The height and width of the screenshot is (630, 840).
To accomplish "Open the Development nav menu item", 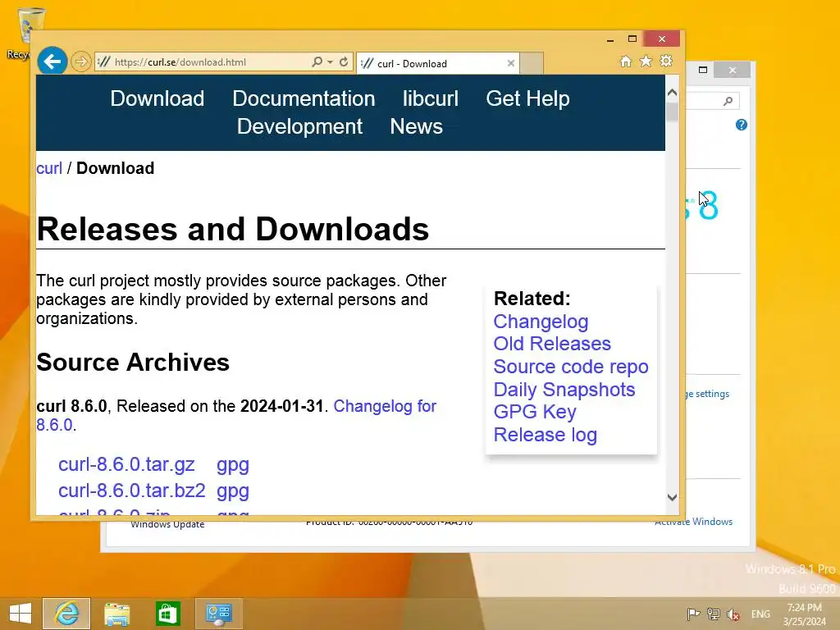I will tap(300, 127).
